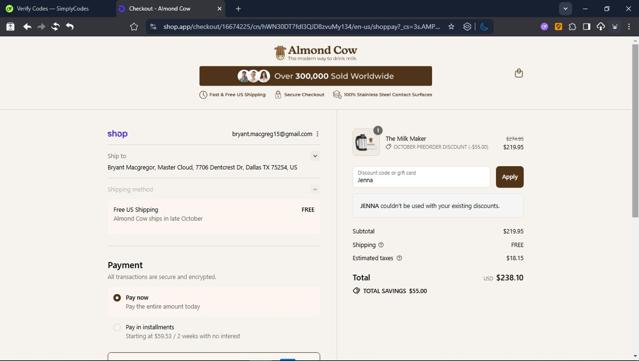
Task: Open the extensions puzzle icon
Action: (572, 26)
